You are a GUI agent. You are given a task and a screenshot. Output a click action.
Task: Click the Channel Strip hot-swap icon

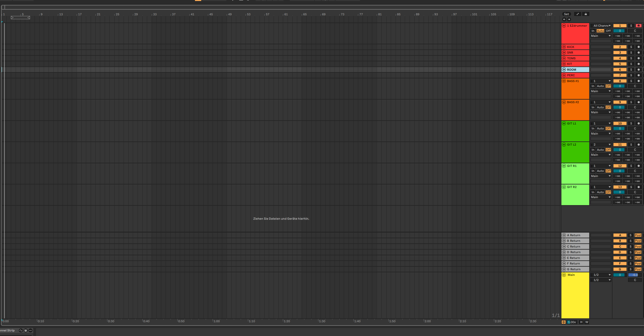[x=21, y=330]
